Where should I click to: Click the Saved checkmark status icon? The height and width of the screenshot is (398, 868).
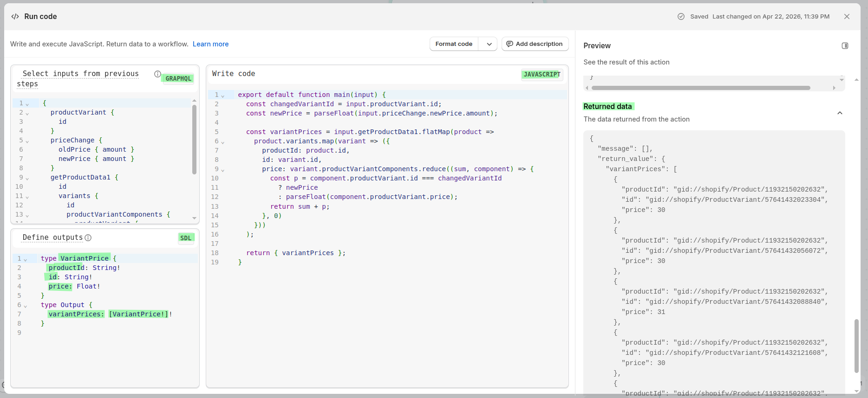(x=681, y=17)
